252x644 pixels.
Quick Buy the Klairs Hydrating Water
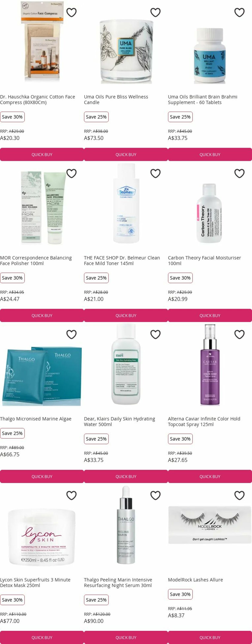pyautogui.click(x=126, y=477)
